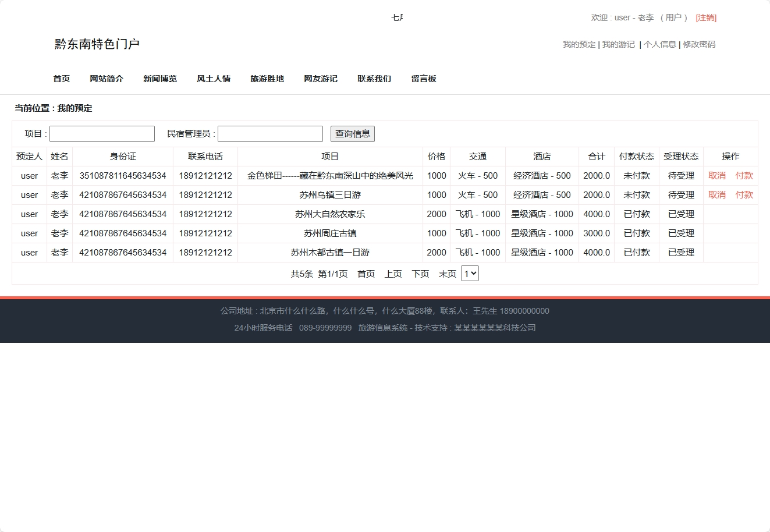Open the 个人信息 page

(660, 44)
